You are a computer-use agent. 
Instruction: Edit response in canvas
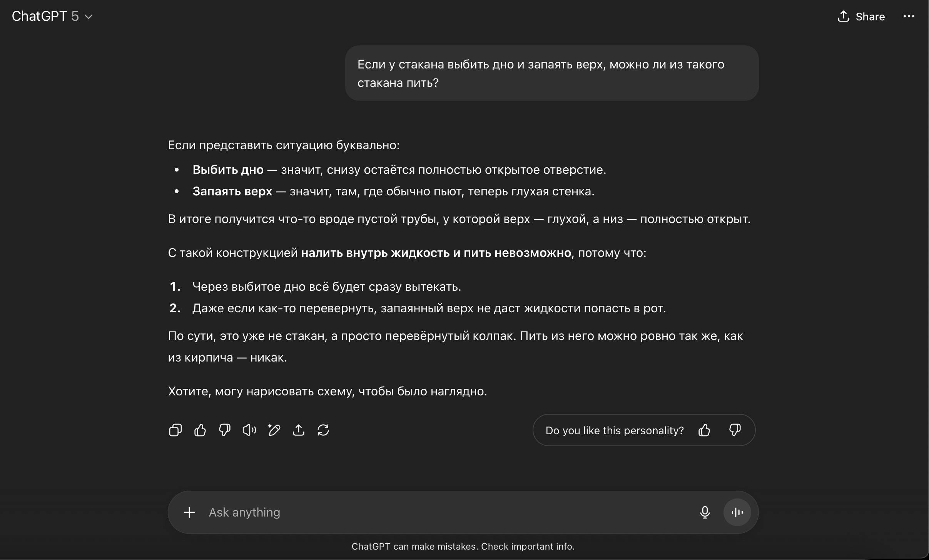(274, 430)
